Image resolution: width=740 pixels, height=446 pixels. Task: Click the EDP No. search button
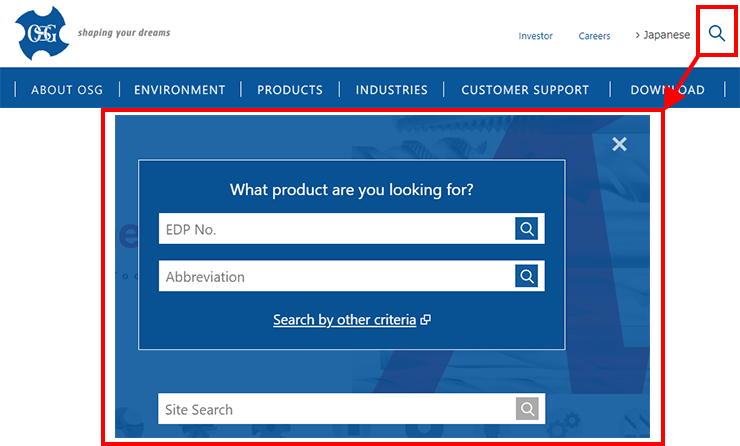click(x=527, y=229)
